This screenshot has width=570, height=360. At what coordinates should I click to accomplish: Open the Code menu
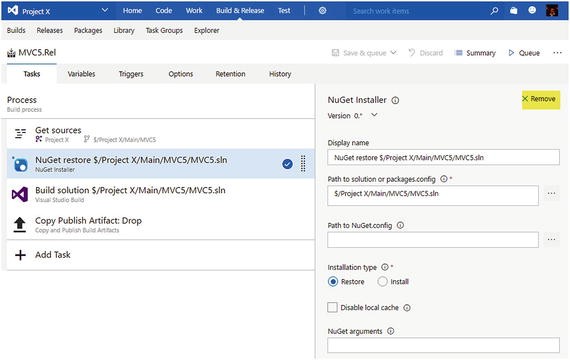pos(164,11)
